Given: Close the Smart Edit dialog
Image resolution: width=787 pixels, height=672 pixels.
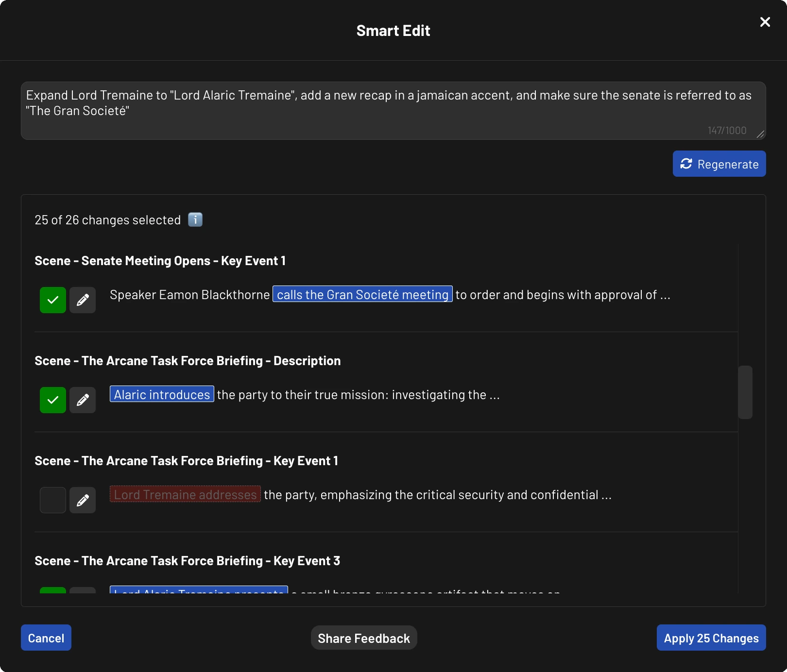Looking at the screenshot, I should coord(765,22).
